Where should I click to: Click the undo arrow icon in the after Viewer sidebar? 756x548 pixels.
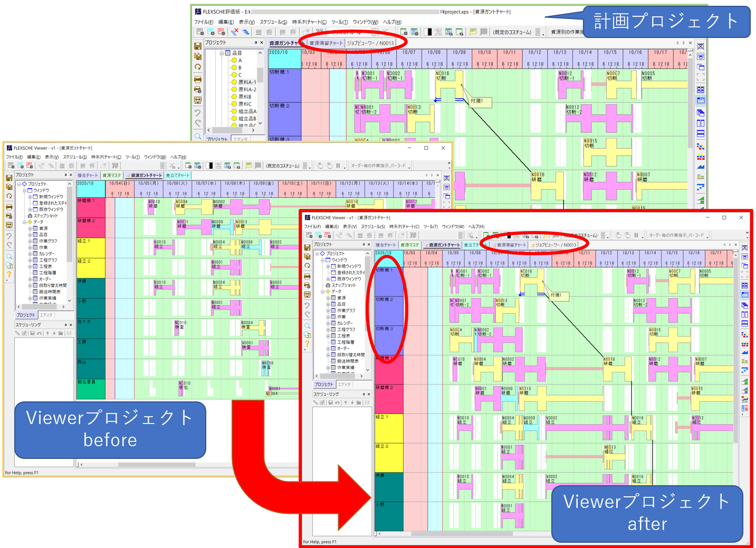(307, 305)
